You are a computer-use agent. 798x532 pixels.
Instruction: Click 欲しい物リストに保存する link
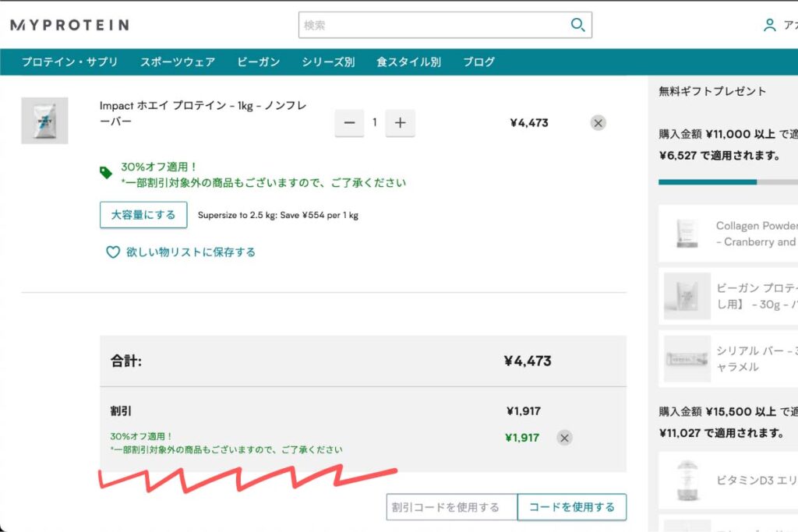191,252
